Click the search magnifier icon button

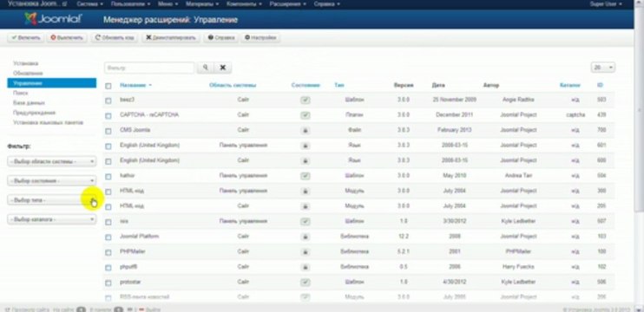pyautogui.click(x=206, y=68)
